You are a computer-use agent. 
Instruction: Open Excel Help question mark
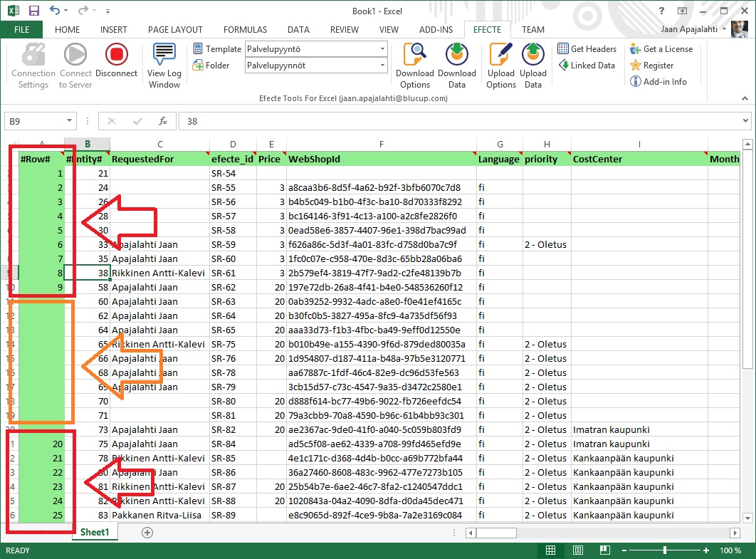pos(661,11)
